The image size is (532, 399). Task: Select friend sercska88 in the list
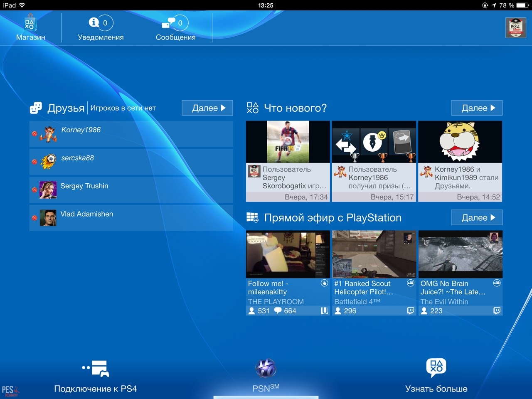click(x=131, y=162)
